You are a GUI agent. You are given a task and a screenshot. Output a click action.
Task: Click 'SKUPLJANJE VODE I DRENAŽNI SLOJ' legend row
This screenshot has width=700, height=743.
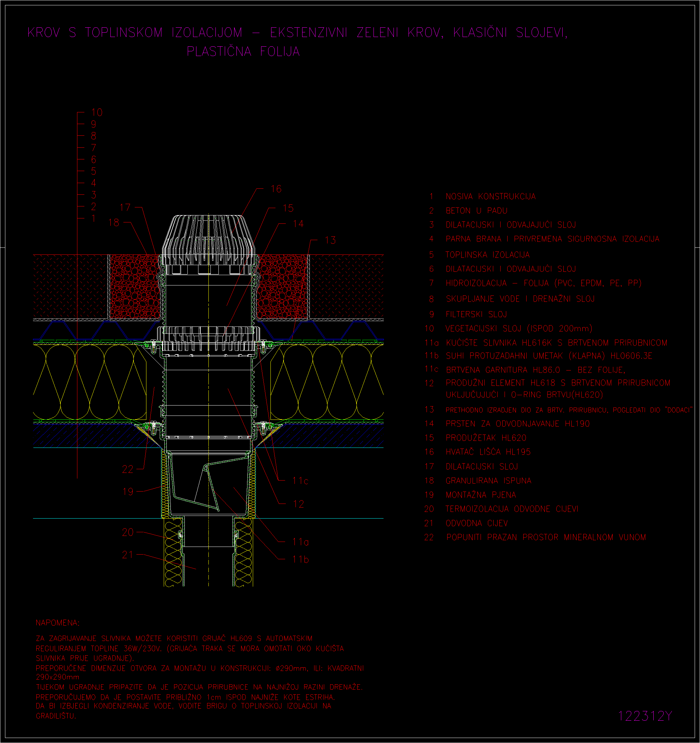(x=520, y=299)
